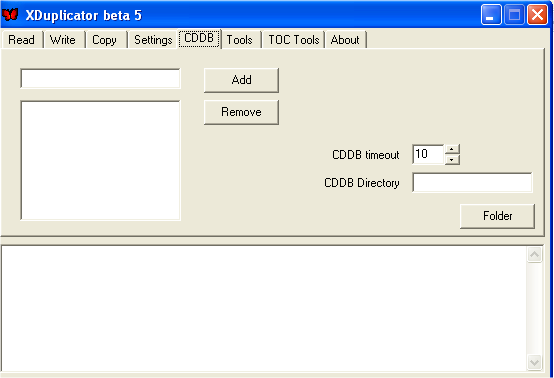This screenshot has height=378, width=554.
Task: Open the Tools tab
Action: click(x=240, y=40)
